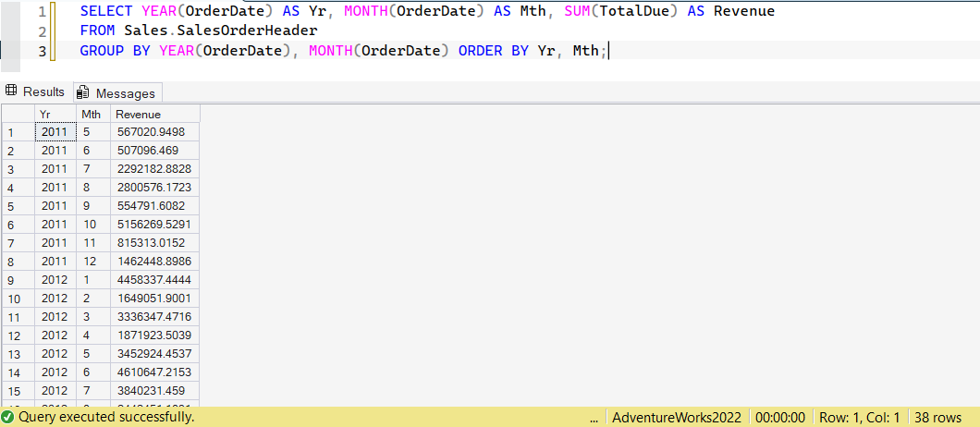The image size is (980, 427).
Task: Click Mth cell 10 in row 6
Action: coord(93,224)
